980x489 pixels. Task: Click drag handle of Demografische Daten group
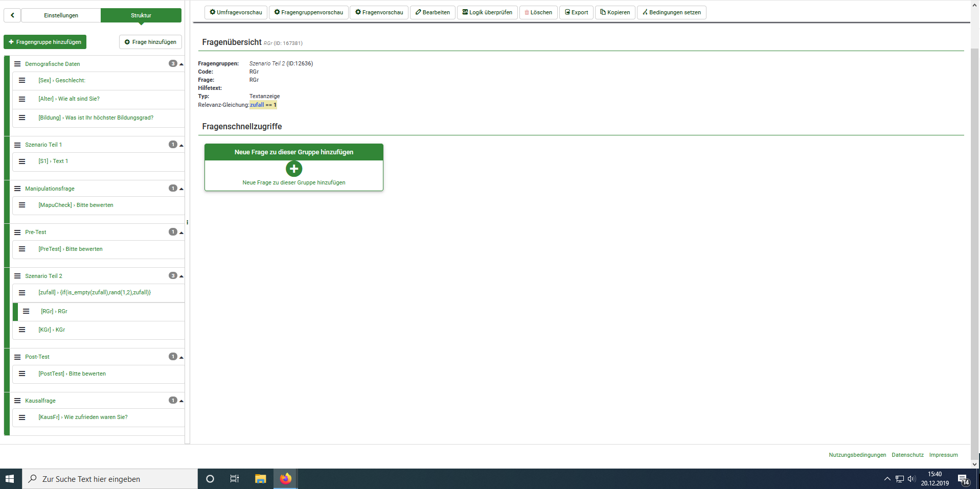click(17, 64)
